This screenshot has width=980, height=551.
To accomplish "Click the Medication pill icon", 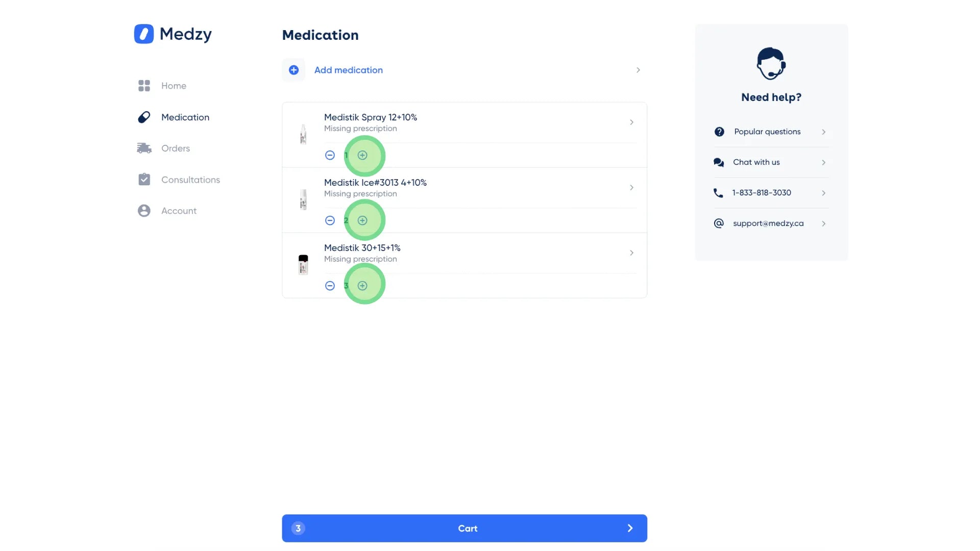I will point(144,117).
